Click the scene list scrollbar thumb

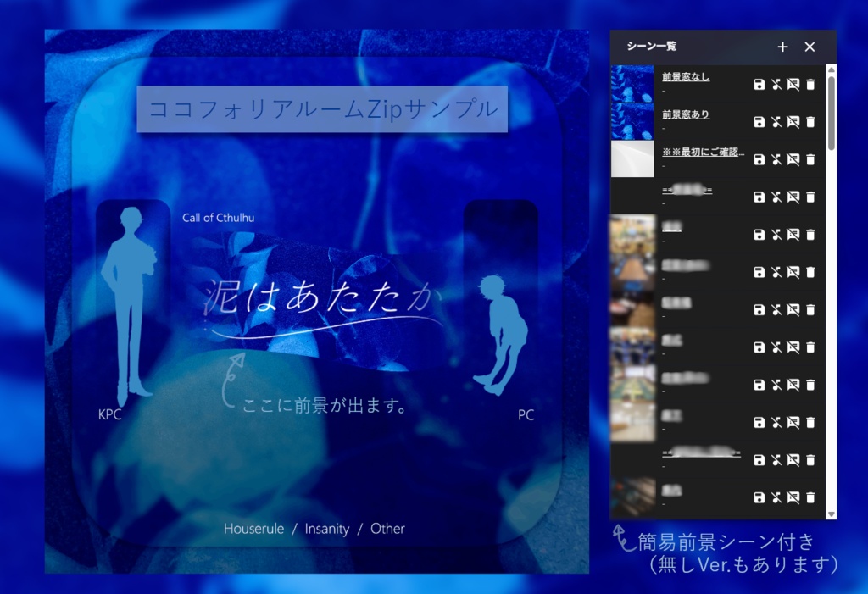831,113
